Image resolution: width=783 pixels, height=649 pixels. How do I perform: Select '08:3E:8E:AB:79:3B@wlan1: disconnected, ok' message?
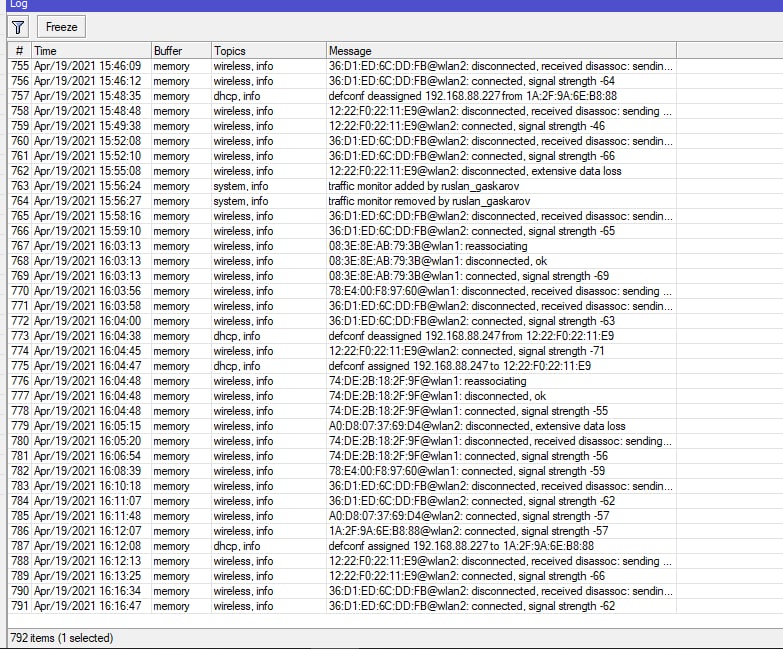coord(437,261)
